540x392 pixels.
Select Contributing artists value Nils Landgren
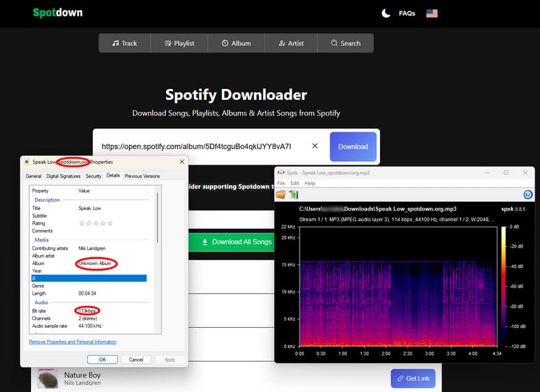[x=92, y=248]
